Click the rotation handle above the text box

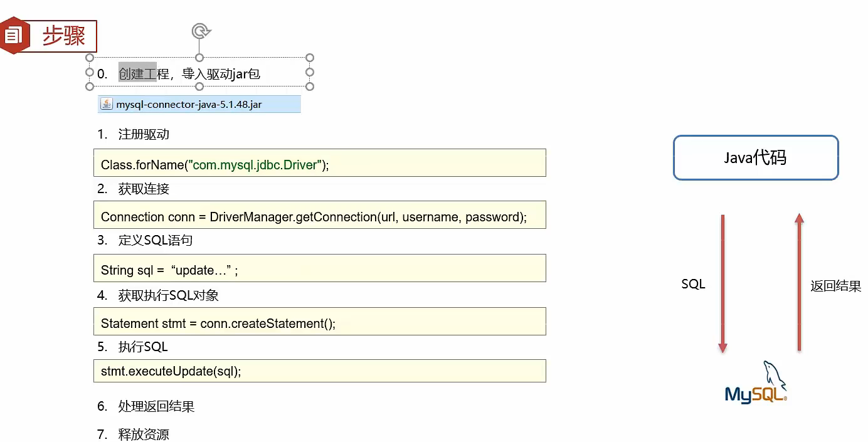pos(200,31)
